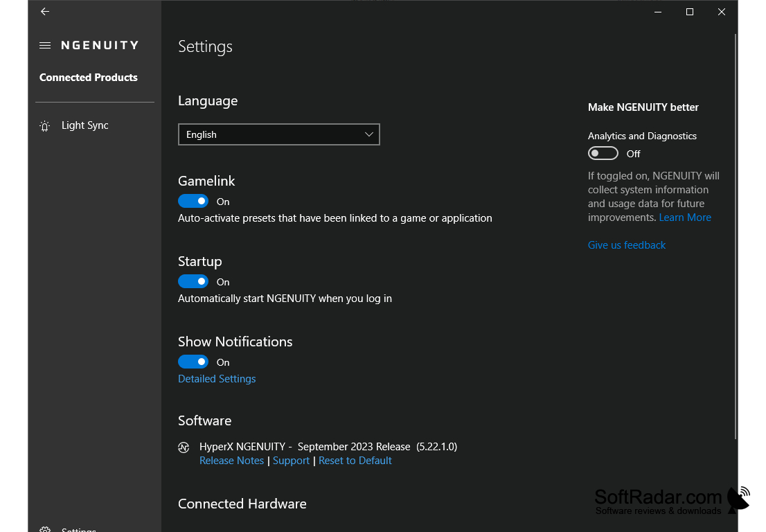Open the hamburger navigation menu
This screenshot has width=766, height=532.
click(44, 45)
